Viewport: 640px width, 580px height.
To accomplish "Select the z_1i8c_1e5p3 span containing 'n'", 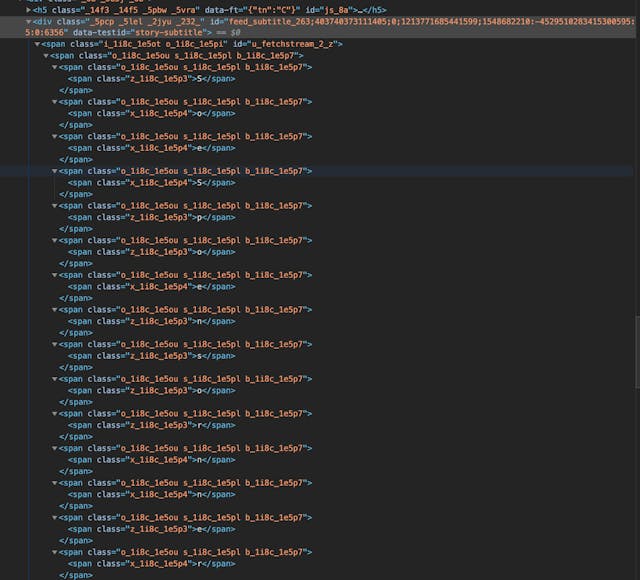I will pyautogui.click(x=151, y=322).
